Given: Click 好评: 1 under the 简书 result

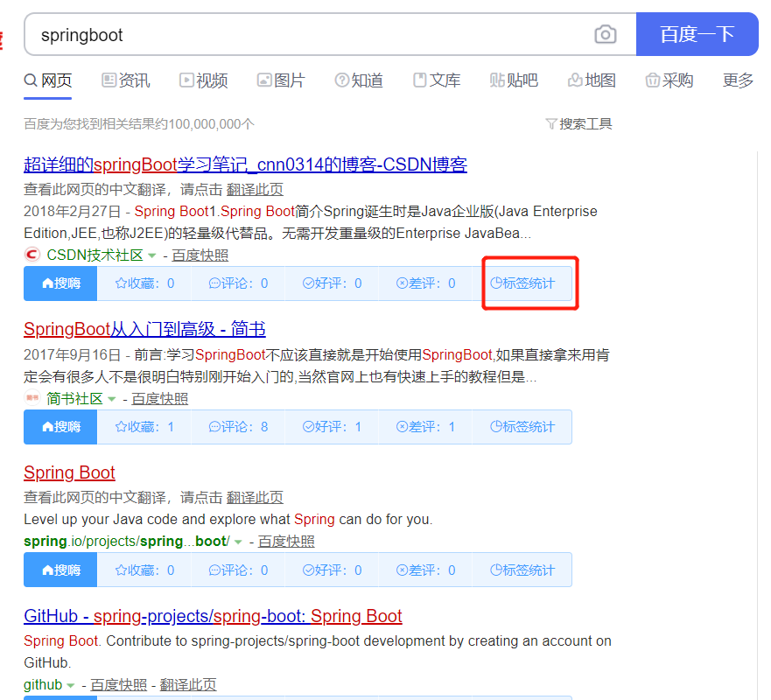Looking at the screenshot, I should coord(332,427).
